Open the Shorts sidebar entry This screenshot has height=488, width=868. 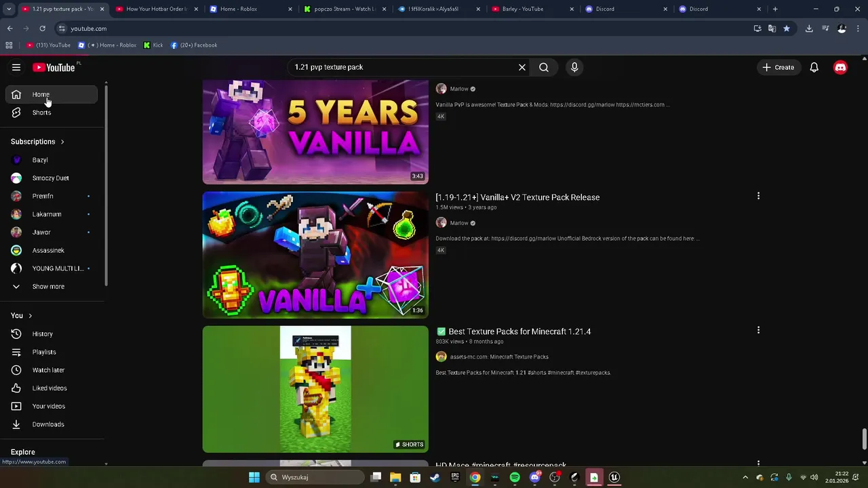tap(52, 113)
